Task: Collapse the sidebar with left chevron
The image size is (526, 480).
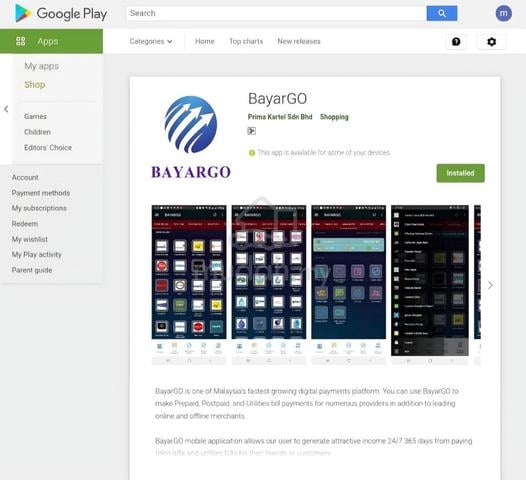Action: click(x=6, y=109)
